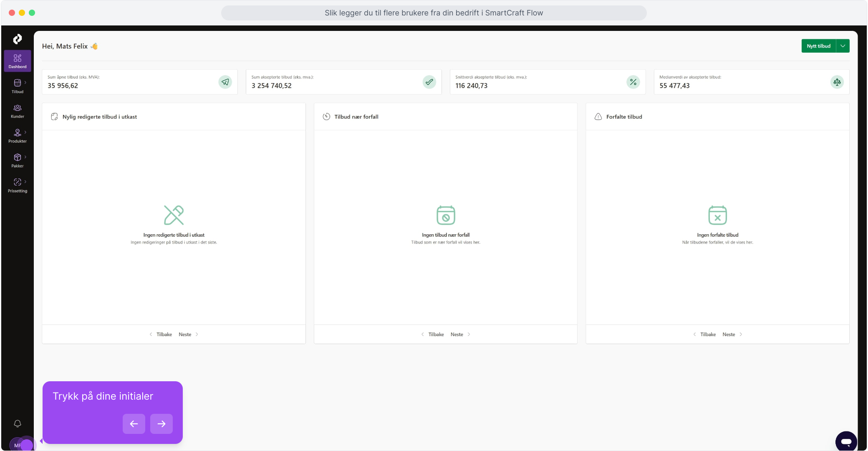Click the calendar X empty-state icon
Viewport: 868px width, 451px height.
click(718, 215)
